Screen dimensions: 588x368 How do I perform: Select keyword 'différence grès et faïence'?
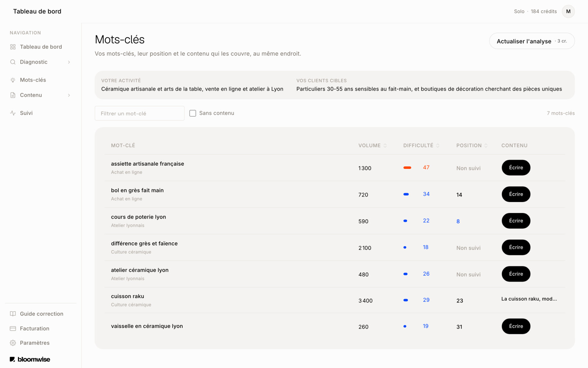[144, 244]
